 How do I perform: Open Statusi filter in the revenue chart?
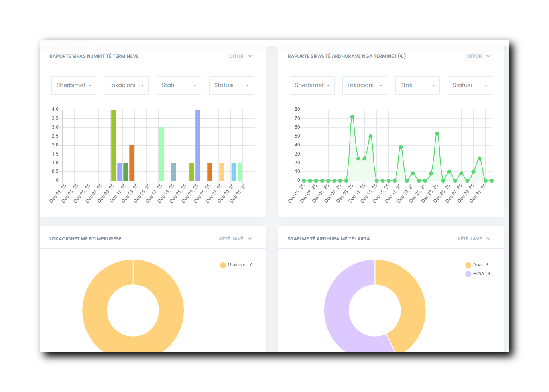pos(470,85)
